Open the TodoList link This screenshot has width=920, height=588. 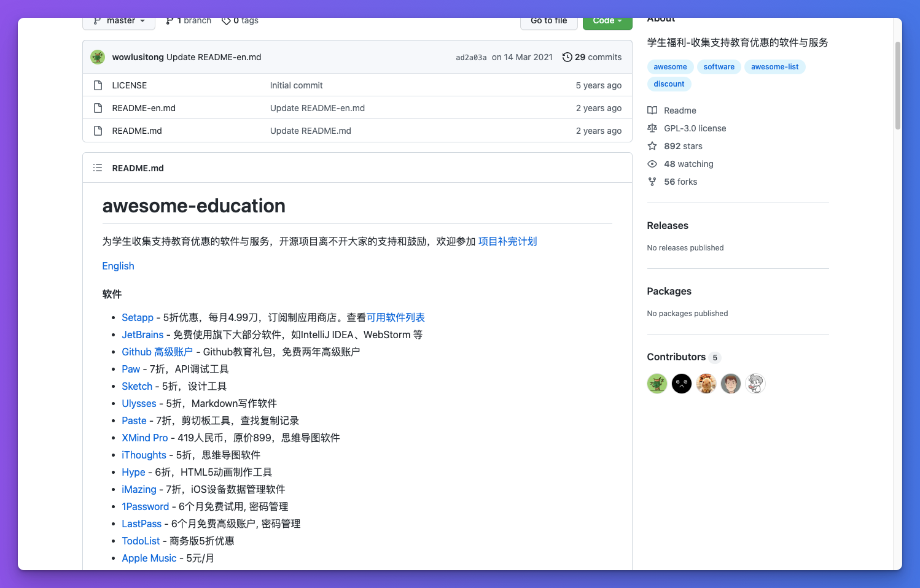141,541
